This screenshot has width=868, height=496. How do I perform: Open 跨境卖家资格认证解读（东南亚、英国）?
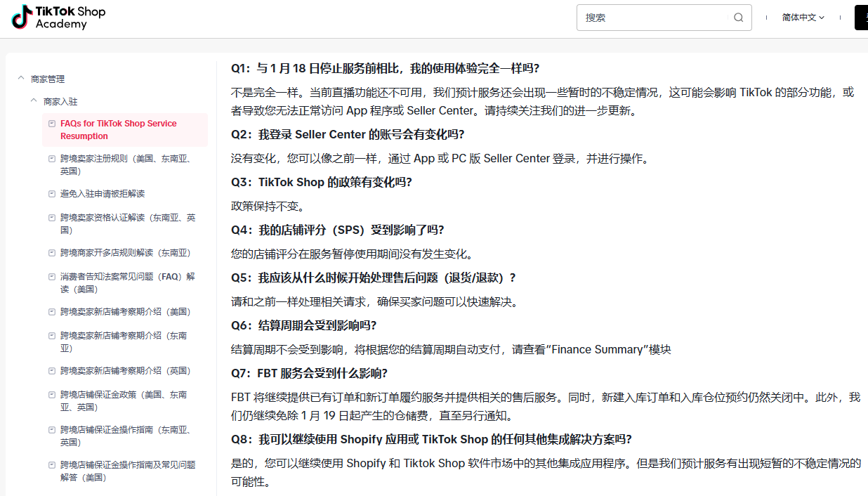click(x=127, y=224)
